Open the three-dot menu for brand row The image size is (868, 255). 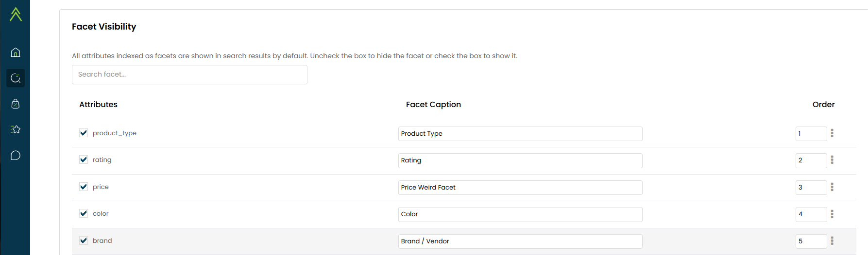832,241
